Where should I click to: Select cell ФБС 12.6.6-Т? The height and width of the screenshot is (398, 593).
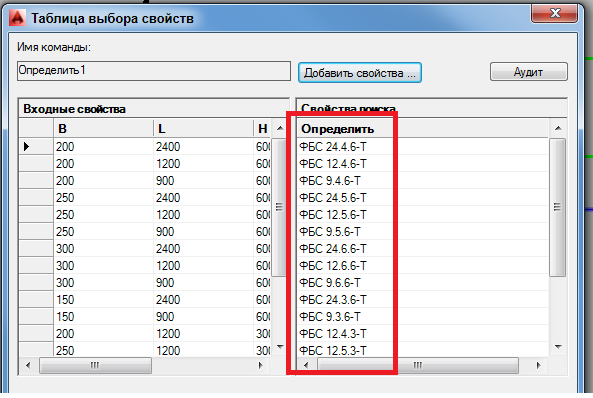422,266
